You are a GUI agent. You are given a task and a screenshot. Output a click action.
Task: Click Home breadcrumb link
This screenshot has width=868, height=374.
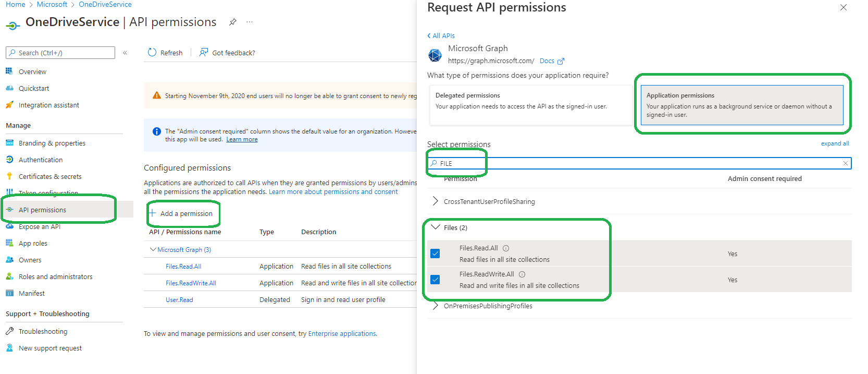coord(15,4)
